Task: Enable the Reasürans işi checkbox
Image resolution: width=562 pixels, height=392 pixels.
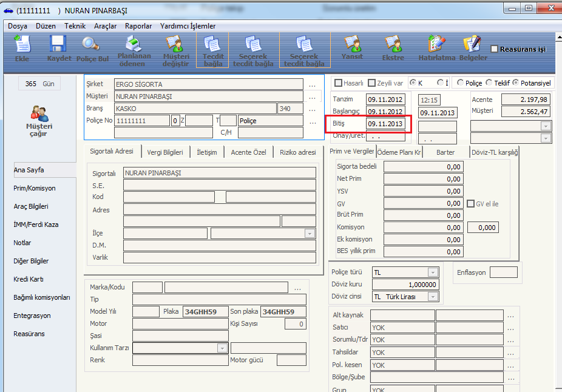Action: pos(495,49)
